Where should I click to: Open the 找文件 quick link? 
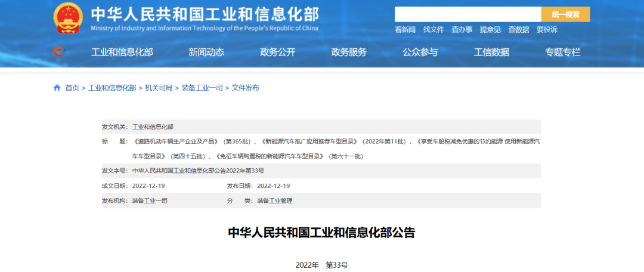pos(434,29)
